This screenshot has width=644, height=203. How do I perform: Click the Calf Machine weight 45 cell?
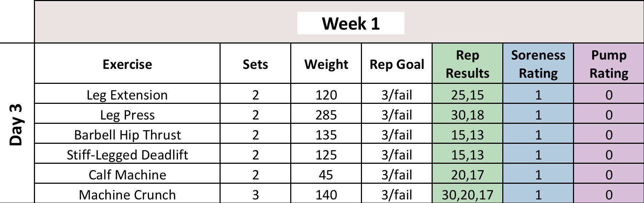(x=326, y=175)
